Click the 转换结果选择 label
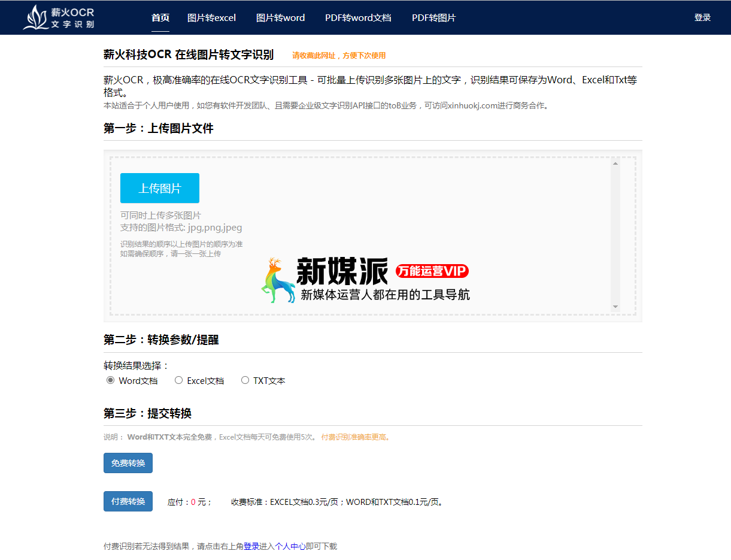 click(x=137, y=366)
